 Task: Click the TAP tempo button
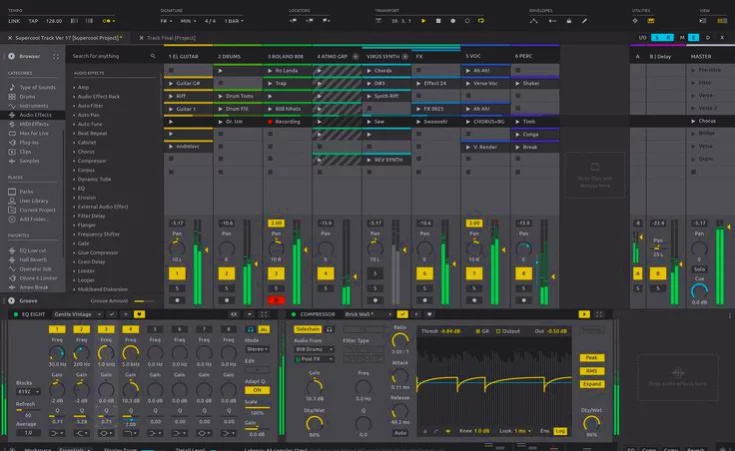pos(33,21)
